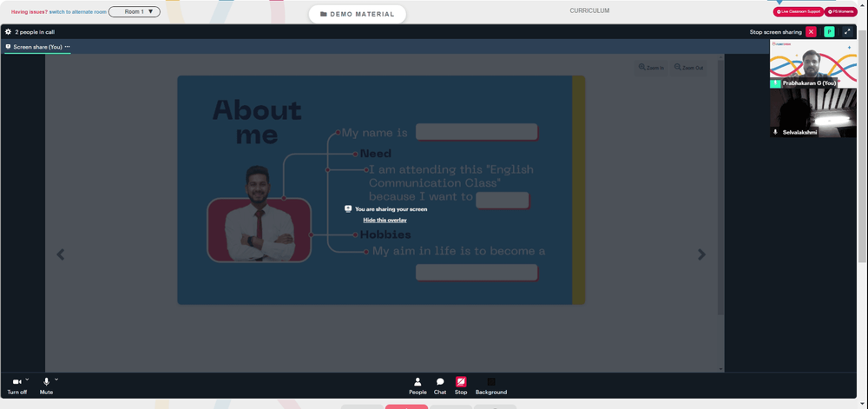Open Background effects
The image size is (868, 409).
[491, 386]
